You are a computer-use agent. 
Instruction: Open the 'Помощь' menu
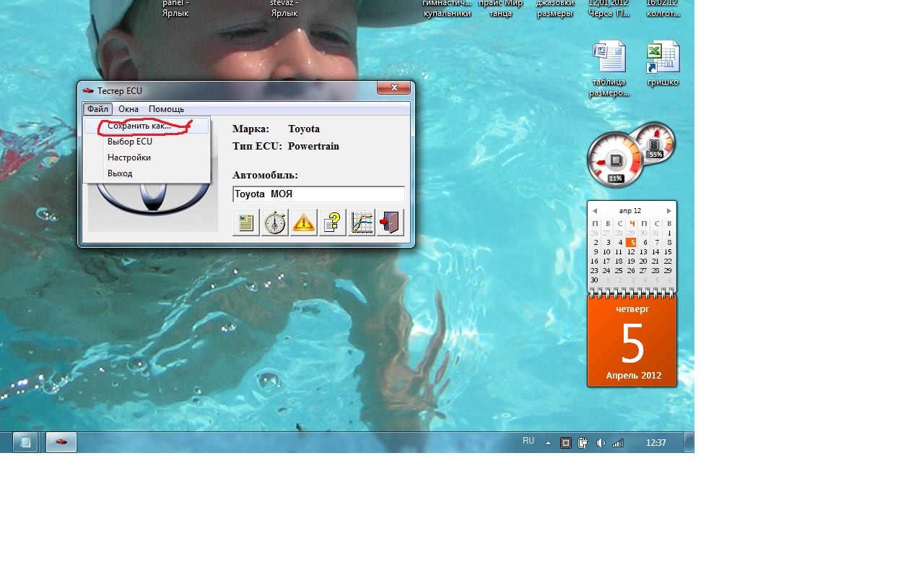click(x=166, y=109)
